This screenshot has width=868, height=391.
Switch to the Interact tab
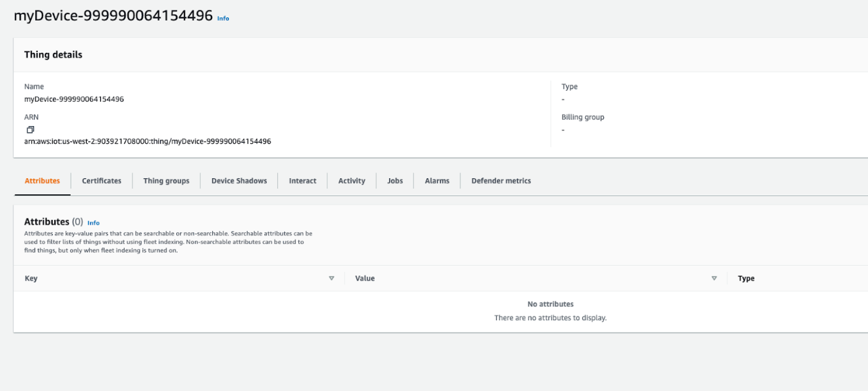click(302, 181)
